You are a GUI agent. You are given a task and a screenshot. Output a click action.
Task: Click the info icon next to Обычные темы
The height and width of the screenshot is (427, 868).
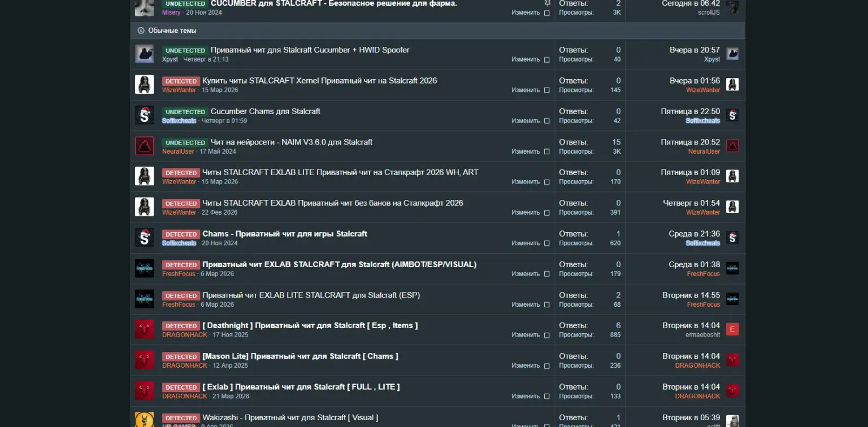click(x=141, y=30)
